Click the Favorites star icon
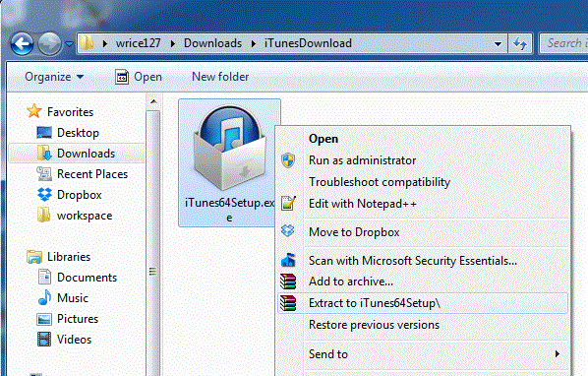Screen dimensions: 588x376 [x=34, y=111]
